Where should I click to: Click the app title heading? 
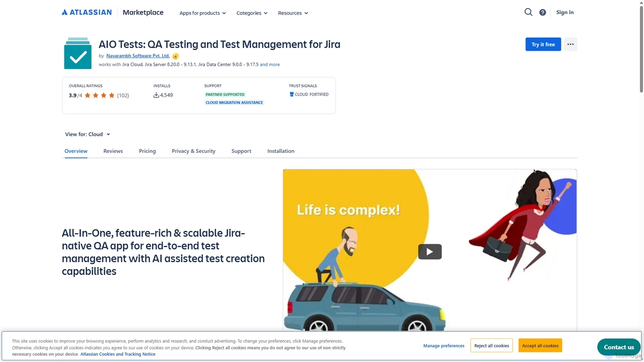(x=219, y=44)
